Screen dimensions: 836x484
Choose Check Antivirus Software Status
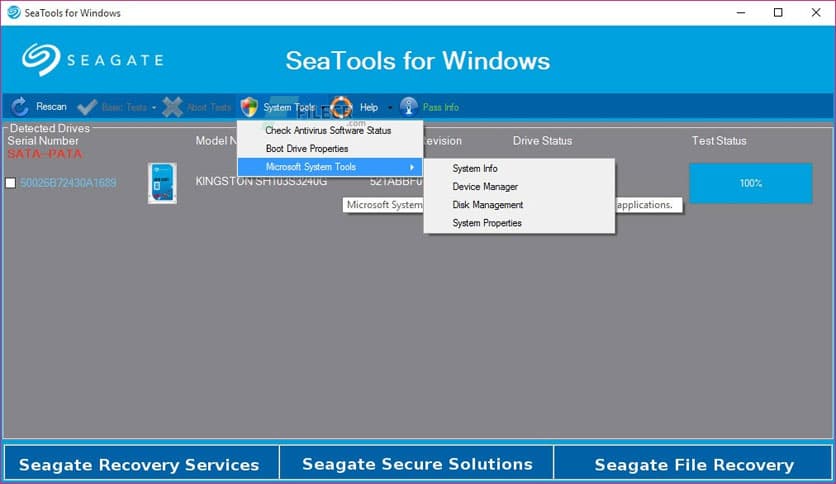(330, 130)
